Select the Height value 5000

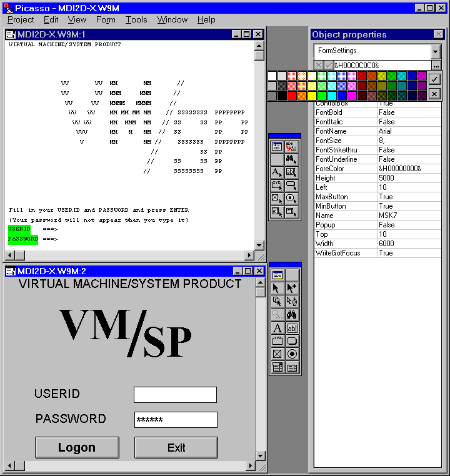[409, 178]
